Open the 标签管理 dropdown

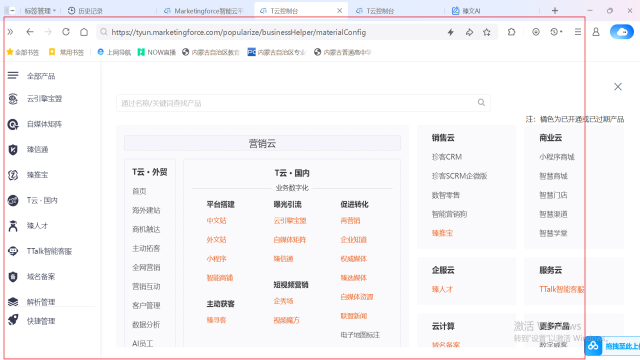click(x=40, y=11)
